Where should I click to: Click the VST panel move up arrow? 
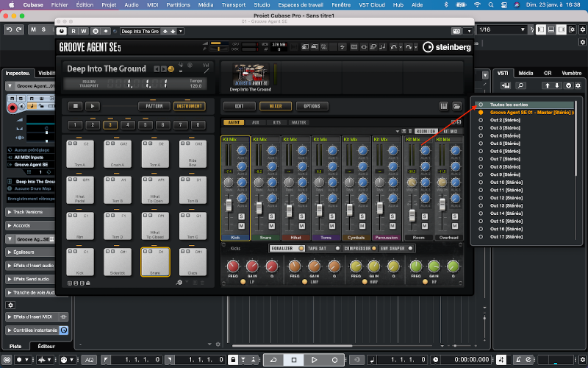[x=548, y=85]
